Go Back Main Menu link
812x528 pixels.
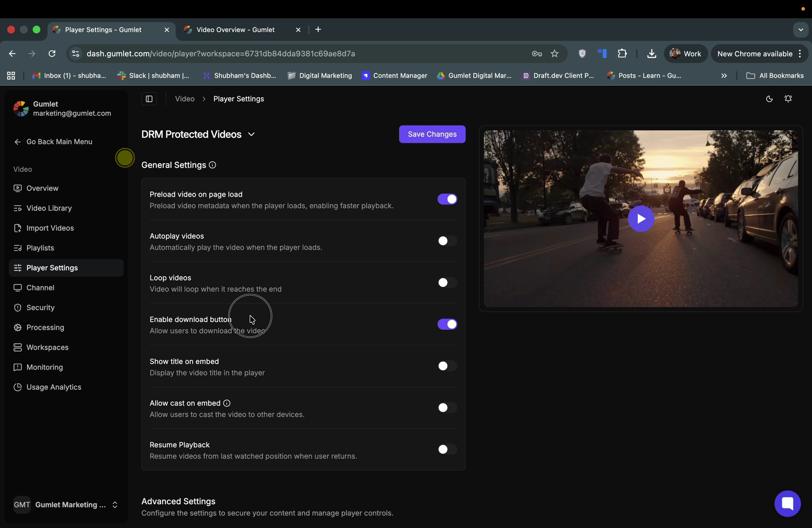pos(59,142)
